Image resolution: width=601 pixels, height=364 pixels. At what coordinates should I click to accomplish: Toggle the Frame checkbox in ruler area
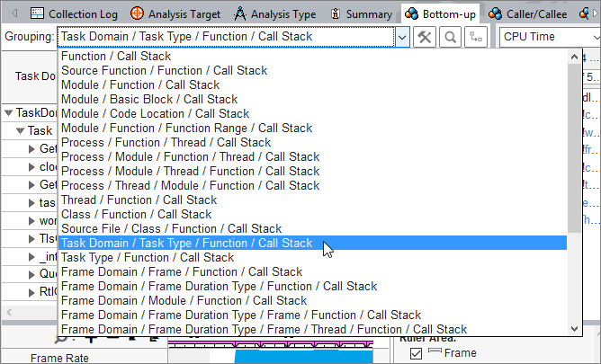pyautogui.click(x=416, y=354)
